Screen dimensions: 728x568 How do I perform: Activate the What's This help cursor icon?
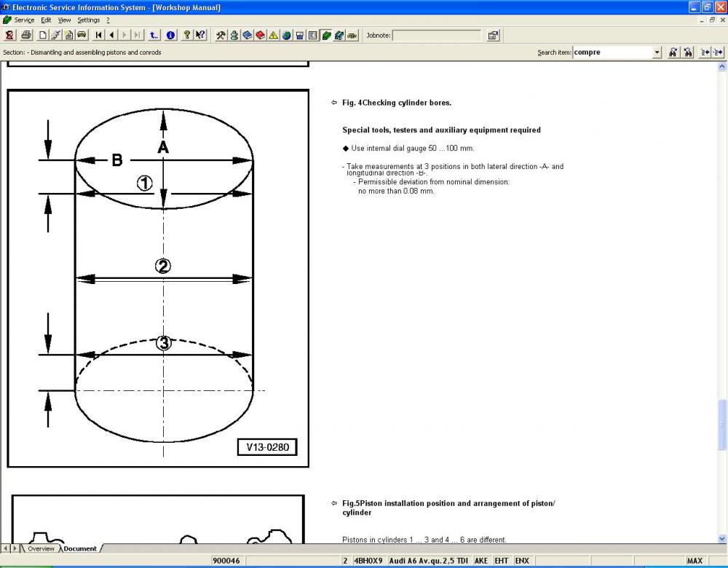point(200,35)
